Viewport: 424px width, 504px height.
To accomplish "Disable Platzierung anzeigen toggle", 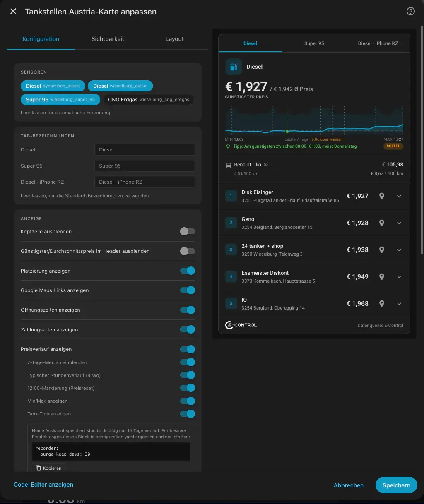I will [x=188, y=271].
